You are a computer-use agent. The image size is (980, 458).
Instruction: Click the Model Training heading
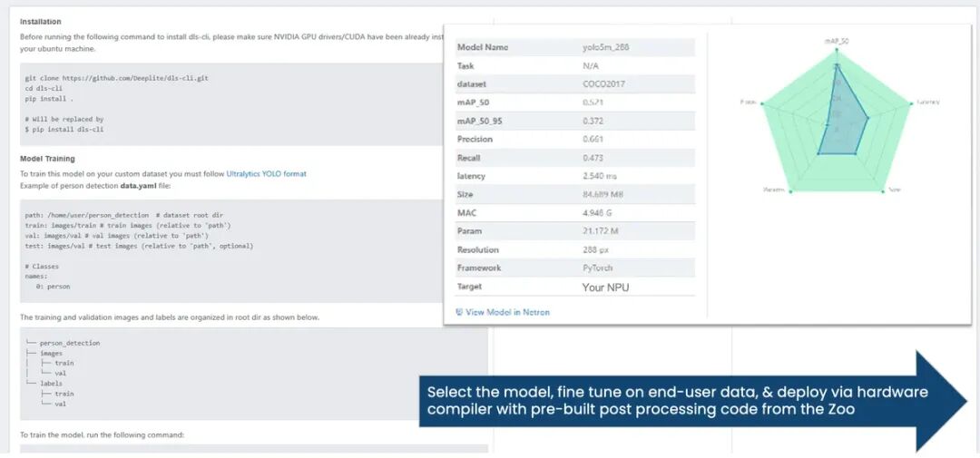(47, 159)
